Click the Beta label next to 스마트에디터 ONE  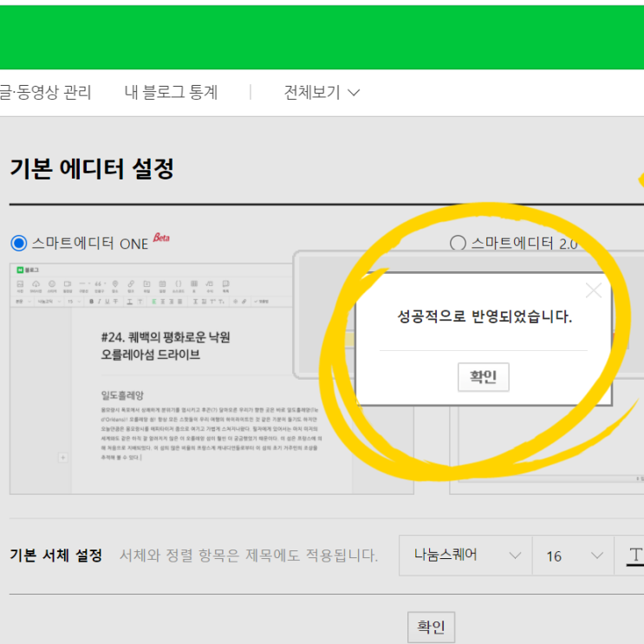click(161, 237)
